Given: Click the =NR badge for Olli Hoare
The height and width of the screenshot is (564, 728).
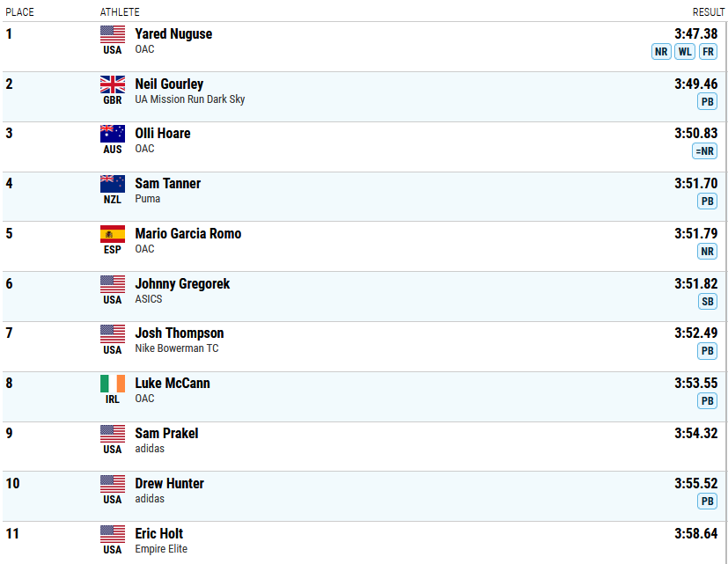Looking at the screenshot, I should coord(704,151).
